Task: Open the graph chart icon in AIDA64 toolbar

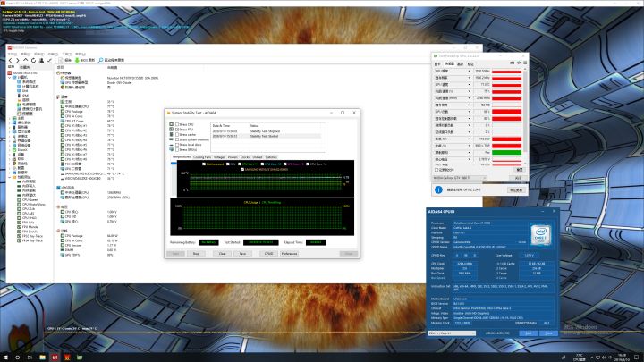Action: (49, 61)
